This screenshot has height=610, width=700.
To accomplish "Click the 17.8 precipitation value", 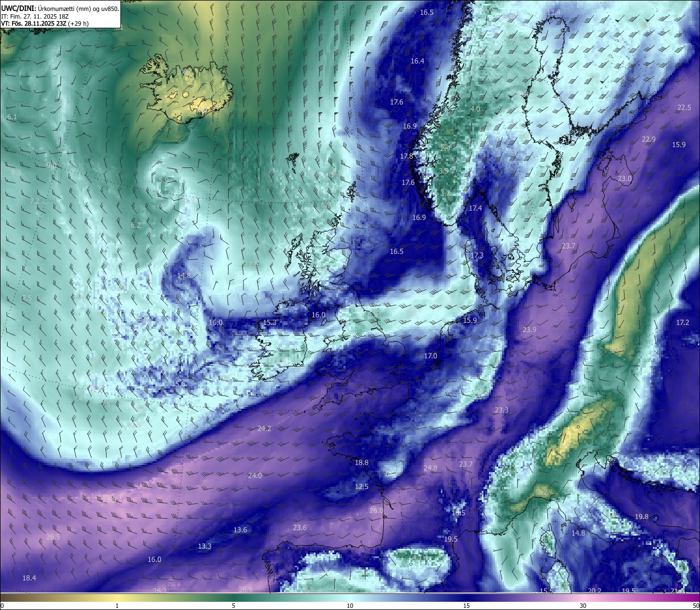I will point(406,156).
